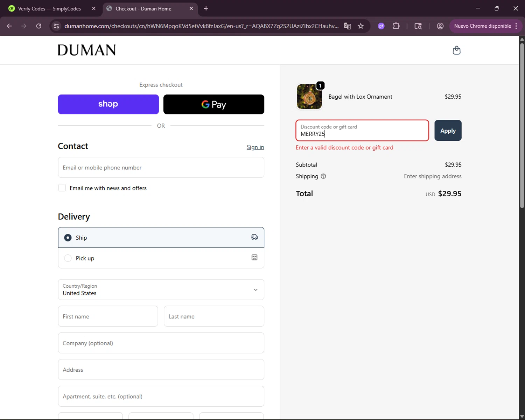Image resolution: width=525 pixels, height=420 pixels.
Task: Click the Apartment, suite, etc. field
Action: [x=161, y=396]
